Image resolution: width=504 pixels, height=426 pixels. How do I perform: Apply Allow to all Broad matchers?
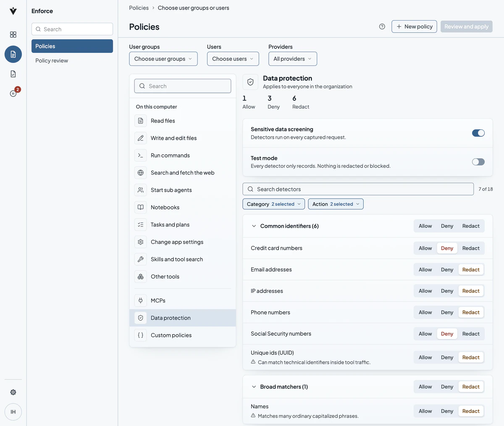point(425,387)
